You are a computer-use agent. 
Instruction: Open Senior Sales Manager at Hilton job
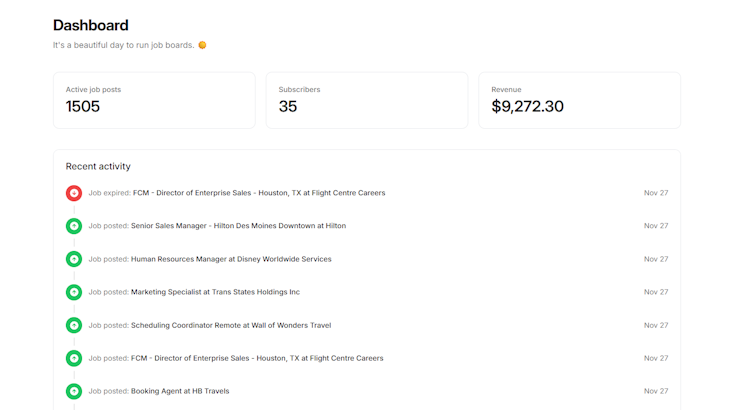pyautogui.click(x=238, y=226)
